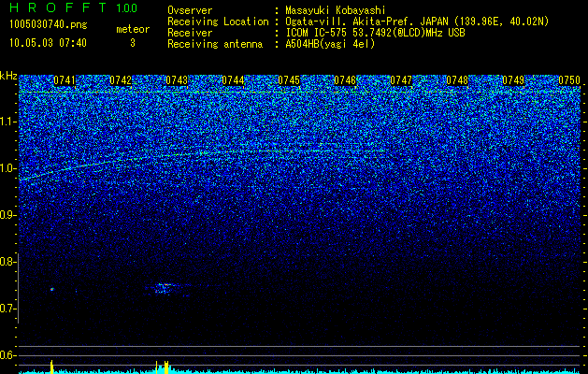Click the 0746 time marker
This screenshot has width=588, height=374.
point(345,80)
